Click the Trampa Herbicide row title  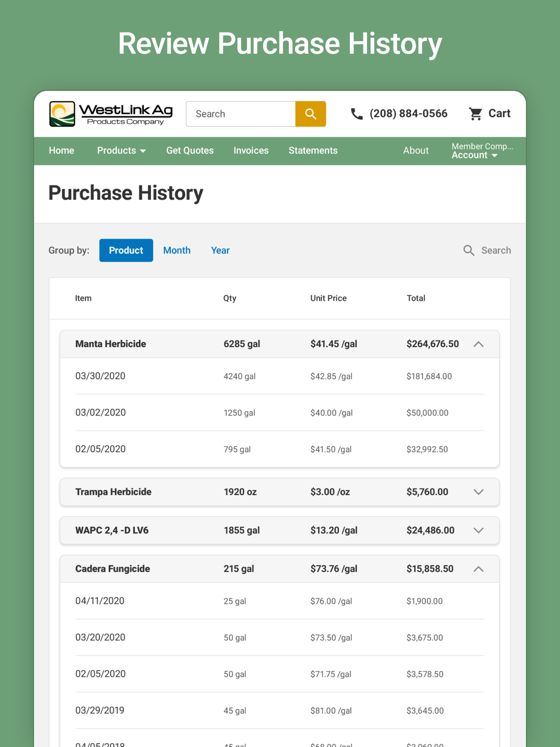coord(114,492)
